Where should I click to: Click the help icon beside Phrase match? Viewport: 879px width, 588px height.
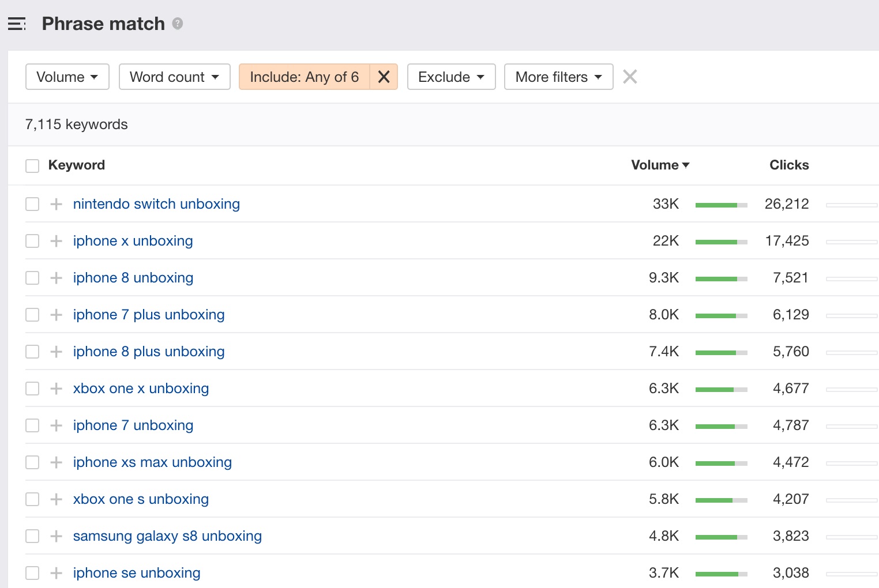pyautogui.click(x=178, y=24)
